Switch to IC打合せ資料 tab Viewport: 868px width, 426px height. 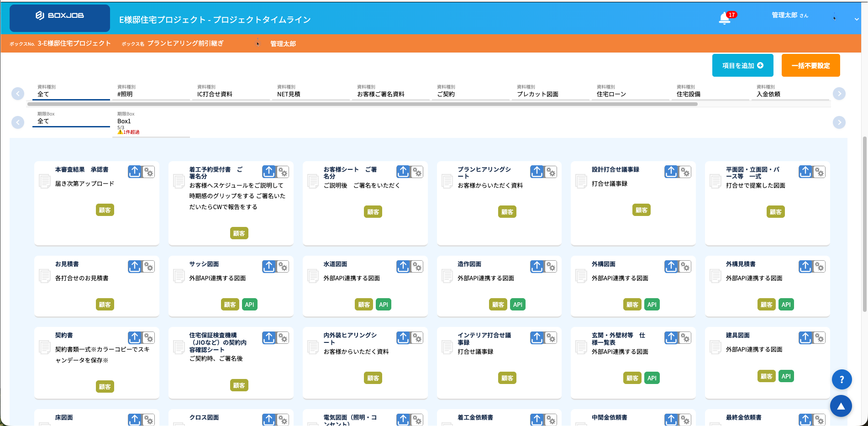pyautogui.click(x=231, y=91)
